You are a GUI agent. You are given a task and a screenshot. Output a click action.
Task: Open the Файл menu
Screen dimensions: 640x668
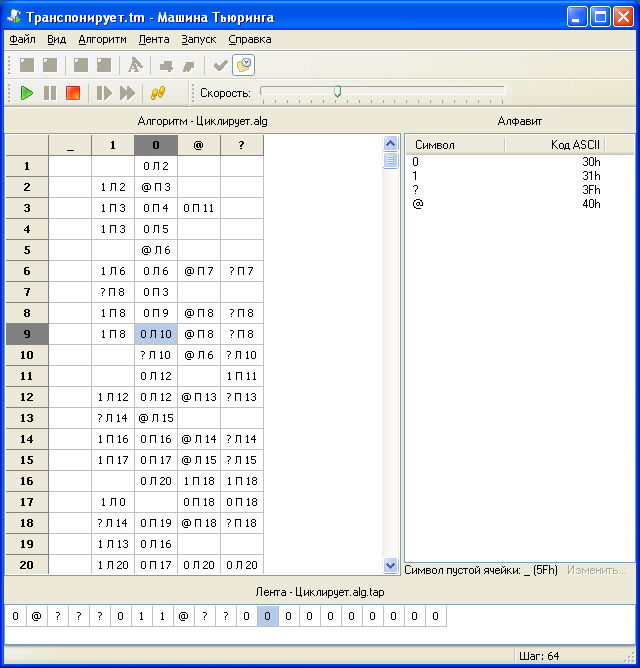22,40
